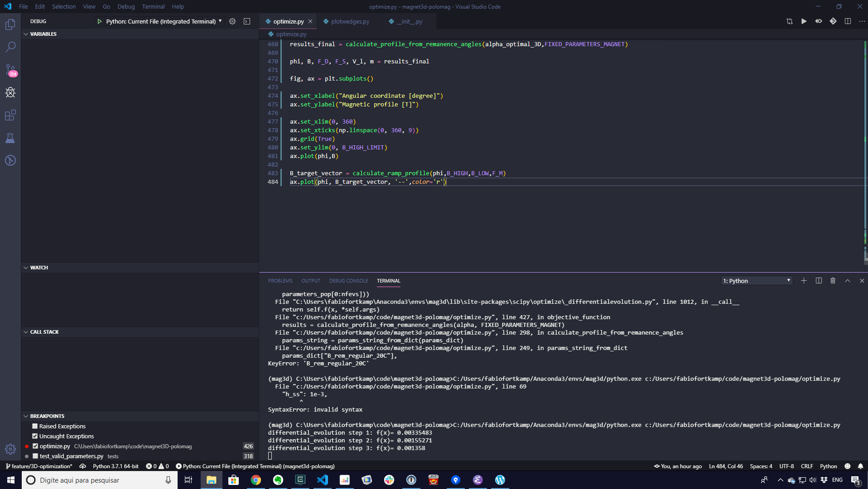
Task: Open the Explorer view in activity bar
Action: tap(10, 24)
